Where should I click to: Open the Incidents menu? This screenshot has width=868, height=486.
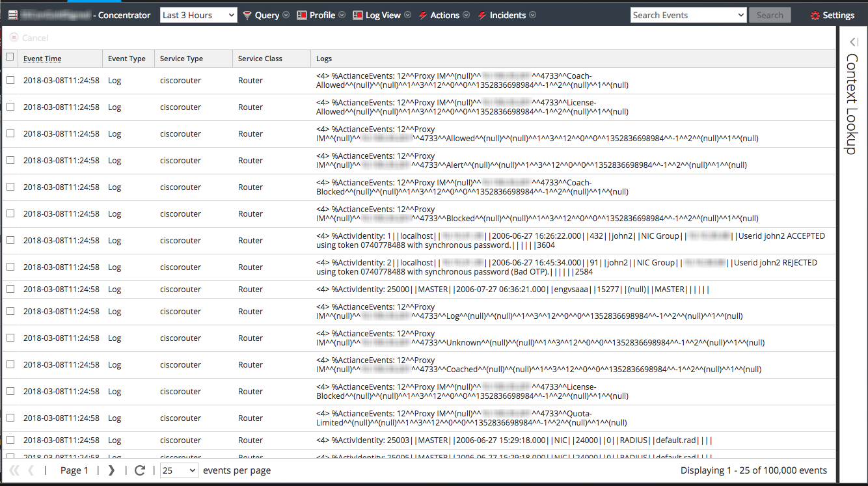(507, 15)
